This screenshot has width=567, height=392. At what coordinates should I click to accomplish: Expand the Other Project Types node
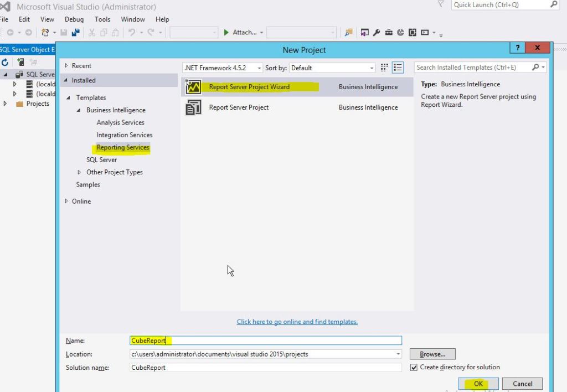coord(79,172)
